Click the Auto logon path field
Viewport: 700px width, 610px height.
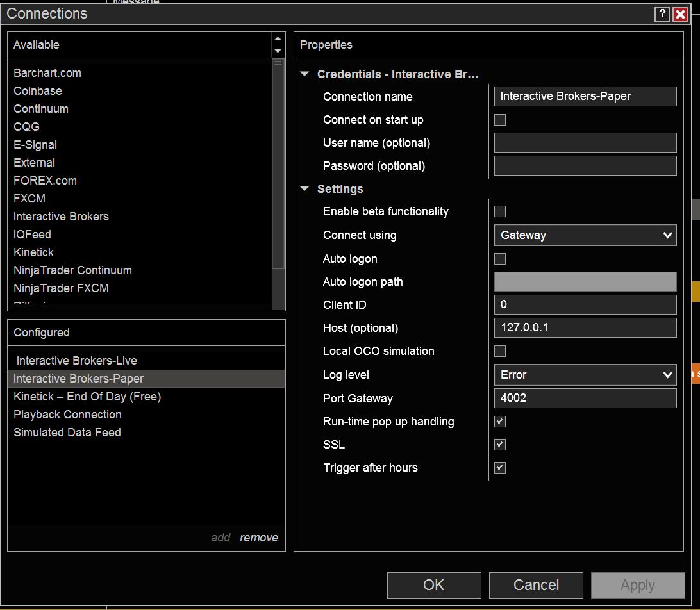tap(585, 281)
